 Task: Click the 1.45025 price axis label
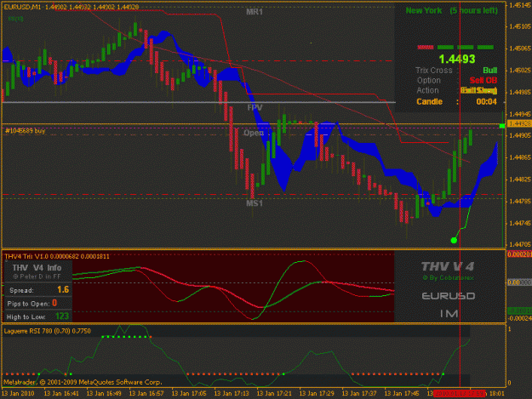tap(520, 71)
